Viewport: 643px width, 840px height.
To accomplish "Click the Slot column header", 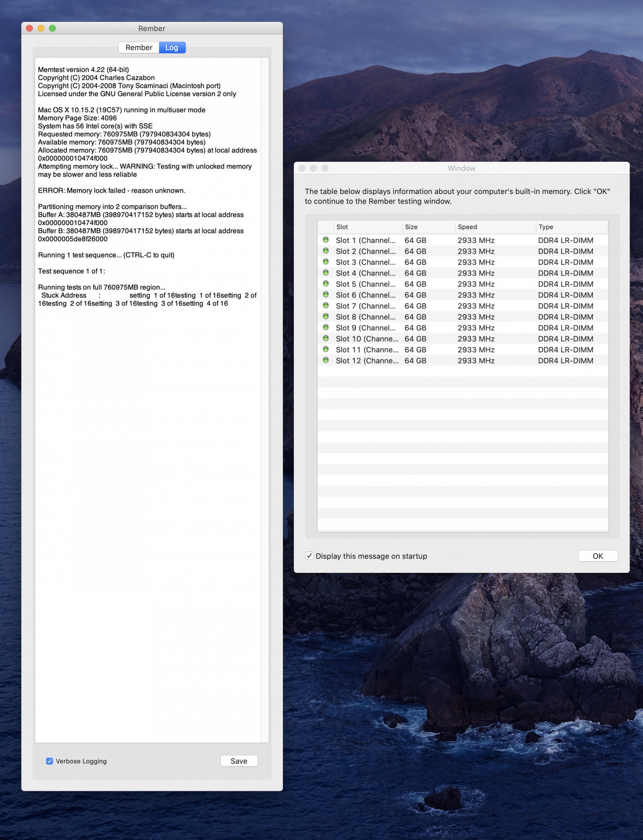I will (368, 227).
